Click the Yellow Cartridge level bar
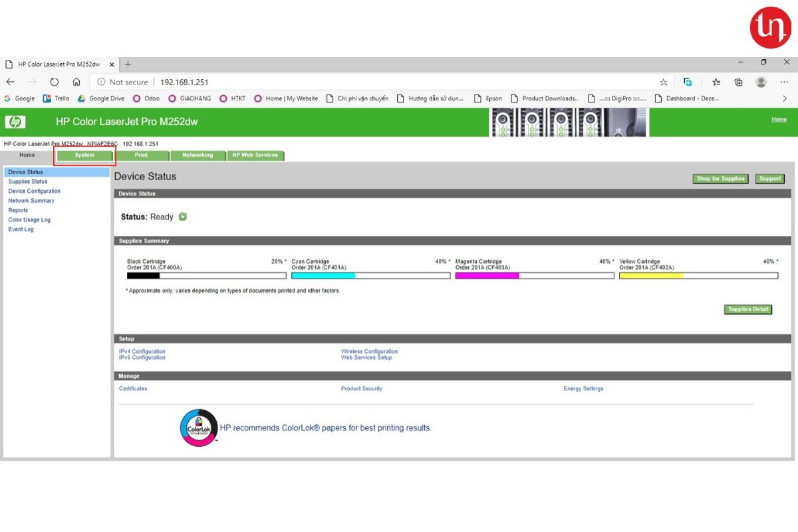 (x=699, y=275)
